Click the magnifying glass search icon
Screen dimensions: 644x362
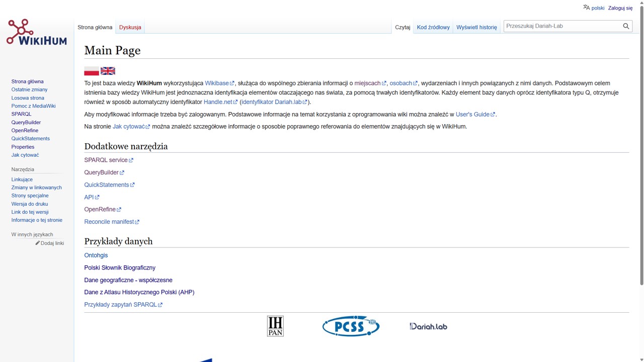tap(626, 26)
